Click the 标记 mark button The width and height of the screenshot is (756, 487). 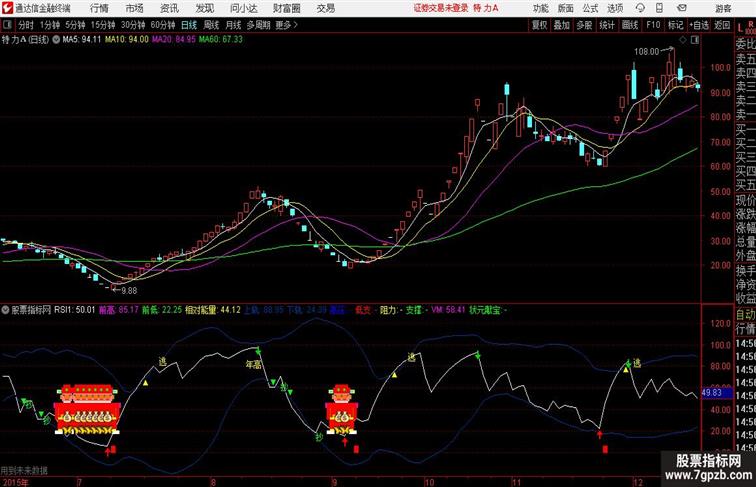point(675,25)
